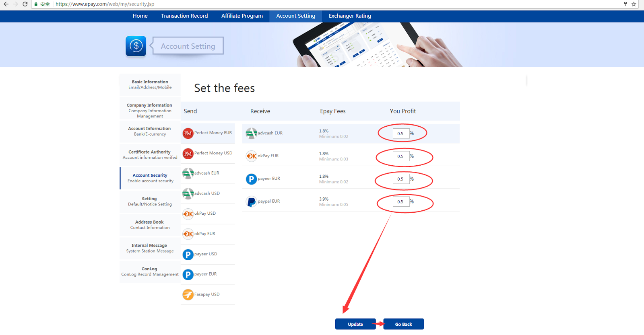Click the advcash EUR profit percentage field
644x335 pixels.
point(401,134)
